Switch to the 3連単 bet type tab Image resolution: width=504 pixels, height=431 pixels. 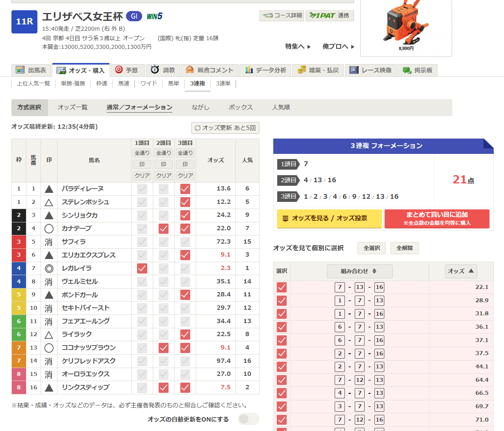[223, 83]
